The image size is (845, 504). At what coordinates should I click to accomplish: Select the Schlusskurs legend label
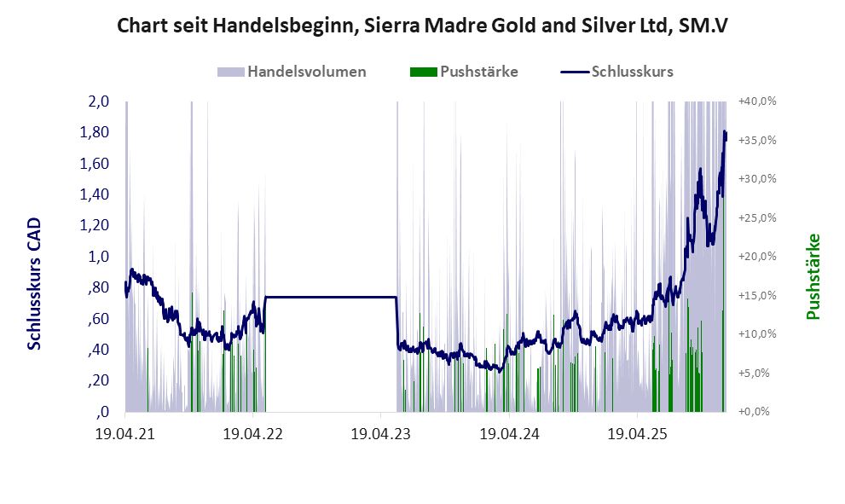pyautogui.click(x=633, y=72)
